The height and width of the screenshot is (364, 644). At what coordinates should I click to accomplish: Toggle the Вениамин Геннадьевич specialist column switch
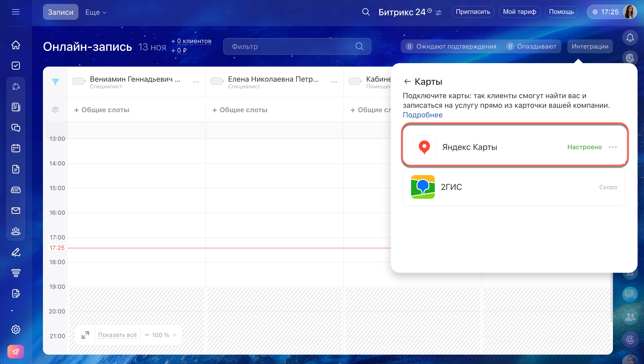click(79, 81)
